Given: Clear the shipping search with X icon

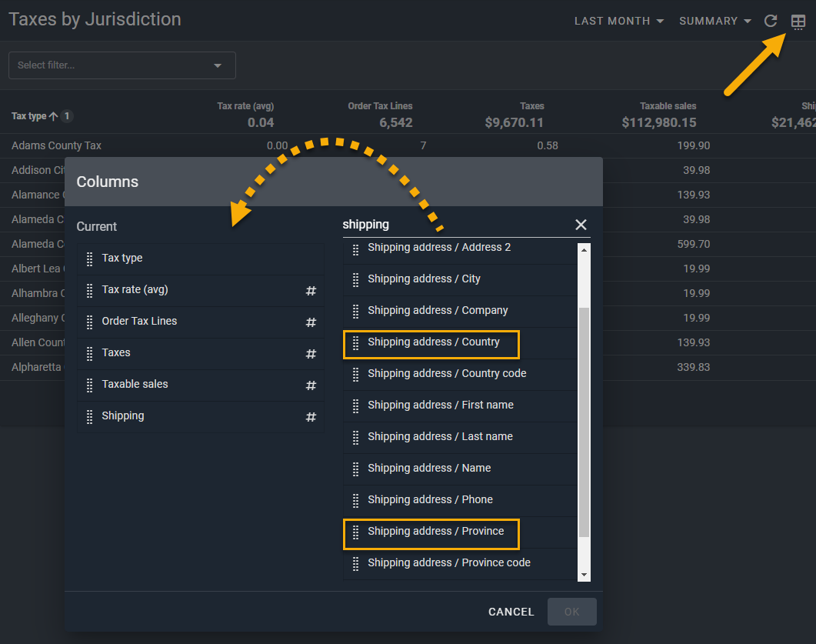Looking at the screenshot, I should [581, 225].
